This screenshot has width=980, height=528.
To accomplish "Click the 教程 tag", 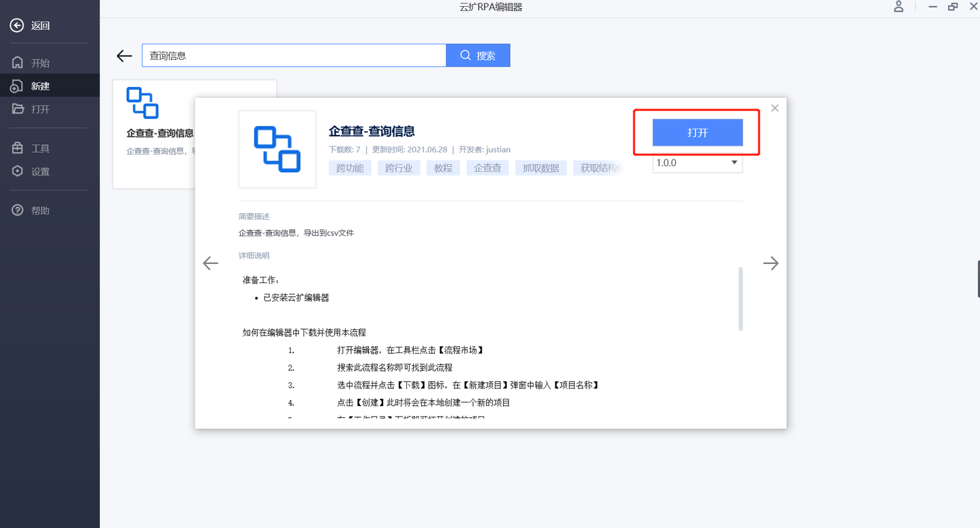I will coord(443,168).
